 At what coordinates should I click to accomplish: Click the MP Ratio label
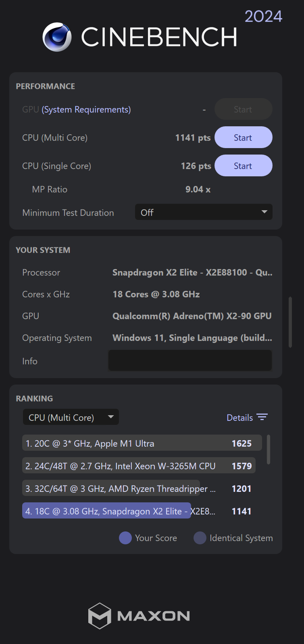pyautogui.click(x=50, y=190)
